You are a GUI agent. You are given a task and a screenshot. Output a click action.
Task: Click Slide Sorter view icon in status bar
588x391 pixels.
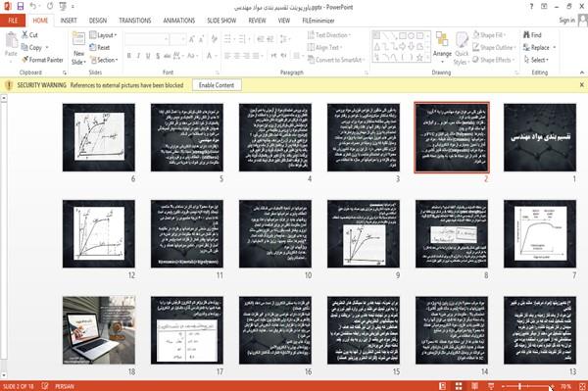click(459, 386)
